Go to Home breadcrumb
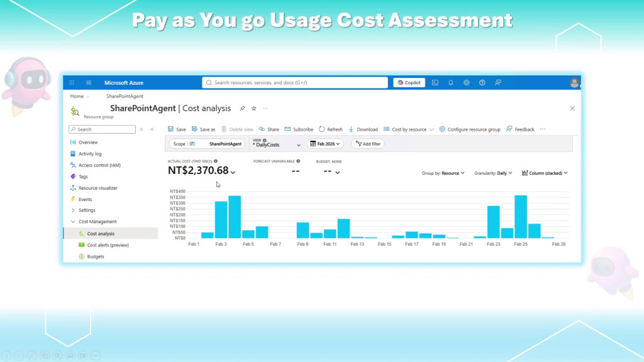This screenshot has height=362, width=644. (x=77, y=96)
